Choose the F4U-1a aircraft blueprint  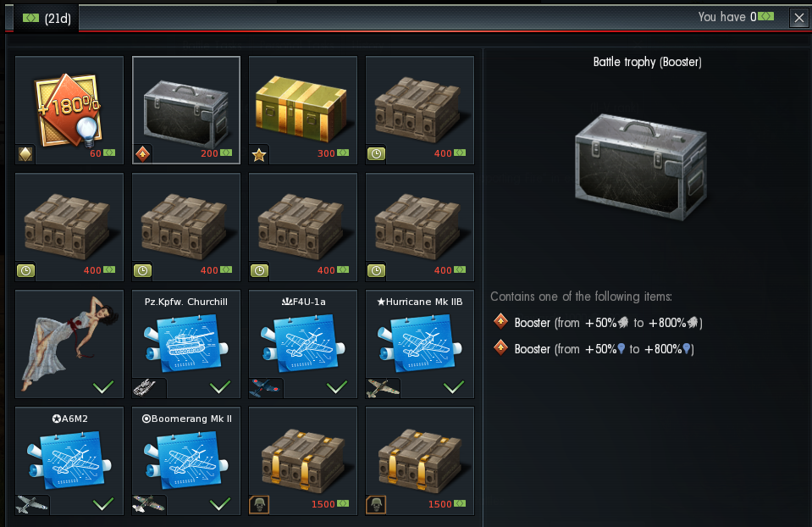coord(303,344)
